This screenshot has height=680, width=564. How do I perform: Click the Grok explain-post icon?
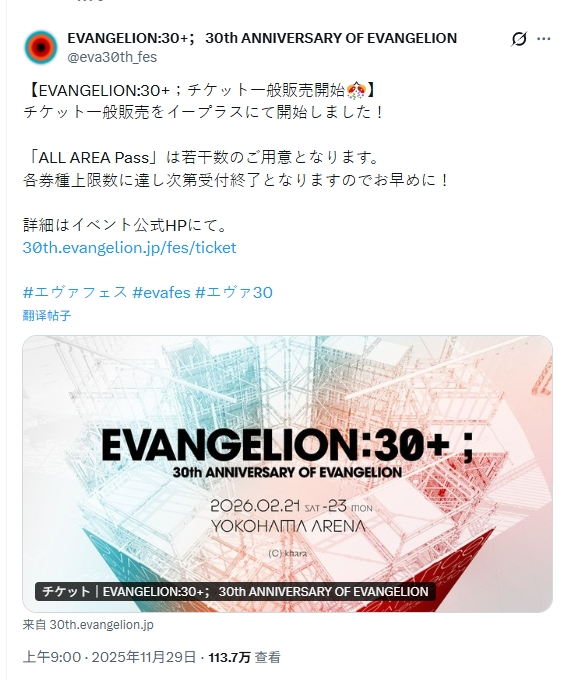[519, 39]
